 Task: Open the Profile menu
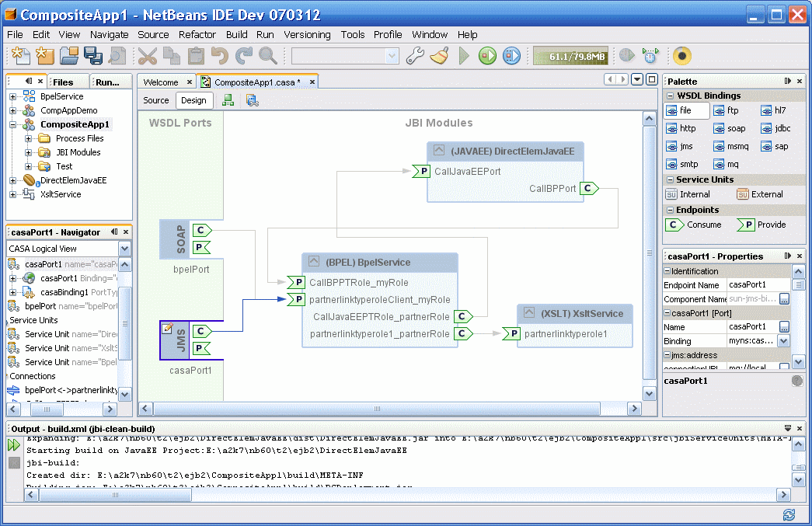click(x=388, y=35)
